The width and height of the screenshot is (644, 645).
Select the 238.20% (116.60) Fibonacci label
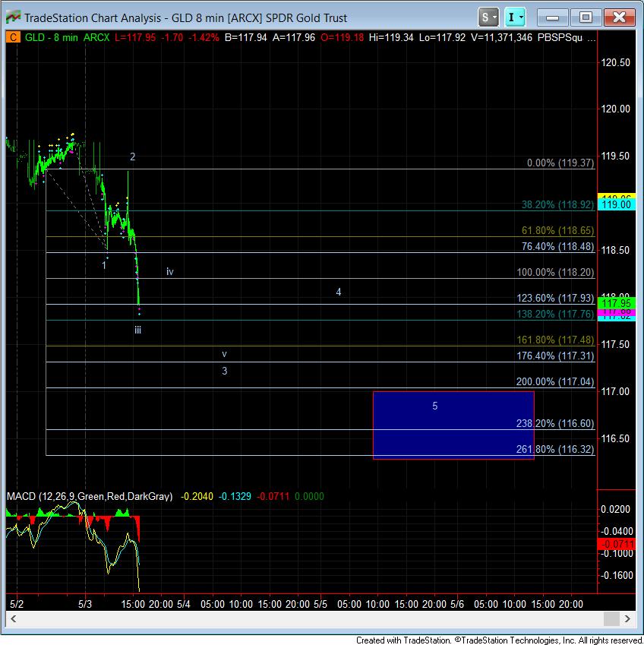click(x=555, y=424)
